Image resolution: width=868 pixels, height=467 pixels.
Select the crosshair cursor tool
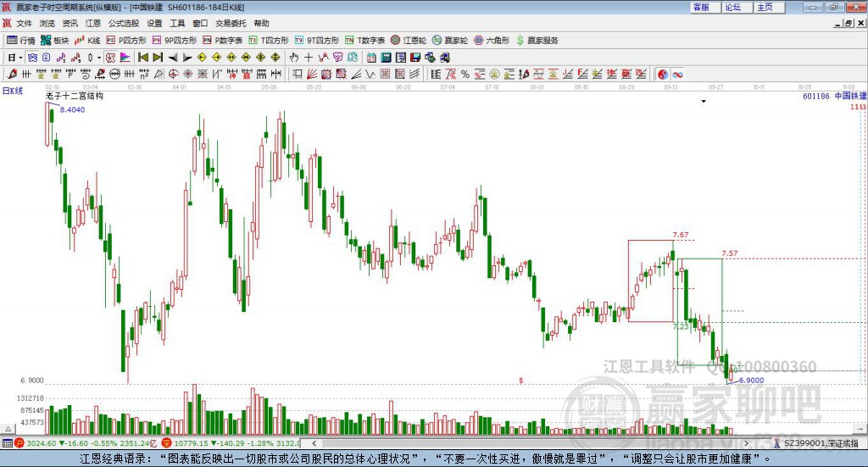(309, 58)
